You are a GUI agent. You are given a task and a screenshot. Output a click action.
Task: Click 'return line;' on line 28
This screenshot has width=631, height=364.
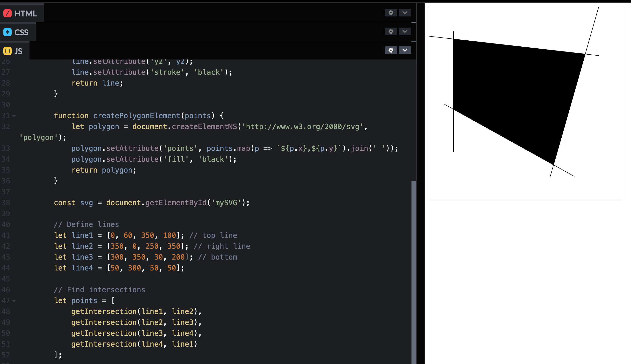[97, 83]
